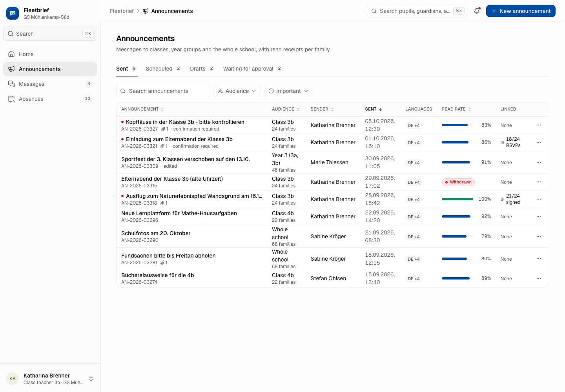565x392 pixels.
Task: Open row menu for Kopfläuse announcement
Action: click(539, 125)
